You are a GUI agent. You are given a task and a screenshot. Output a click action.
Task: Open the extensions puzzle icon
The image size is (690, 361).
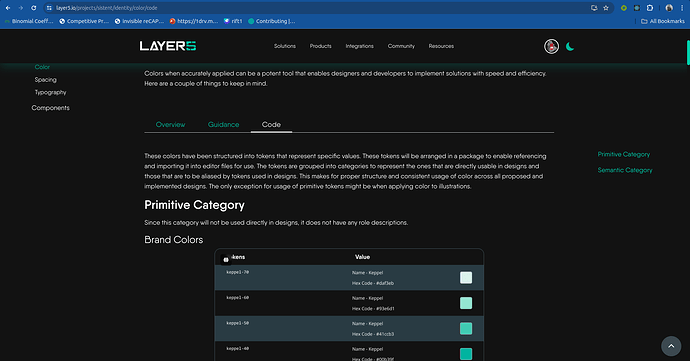650,8
